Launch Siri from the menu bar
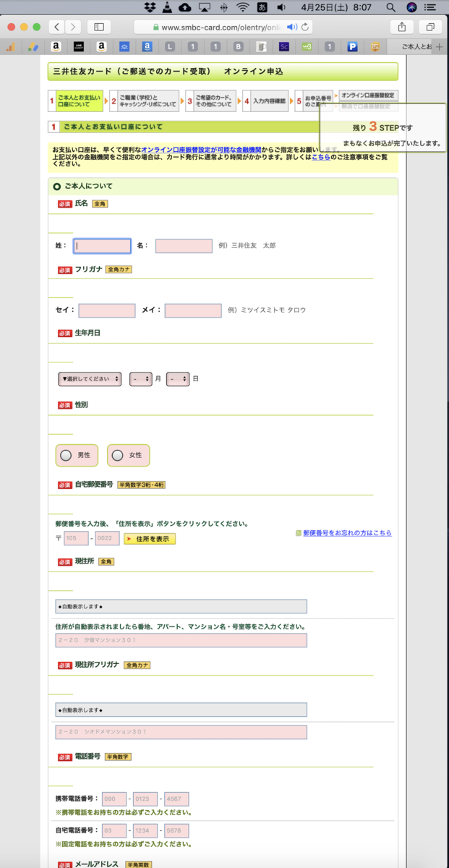Screen dimensions: 449x868 pos(411,7)
